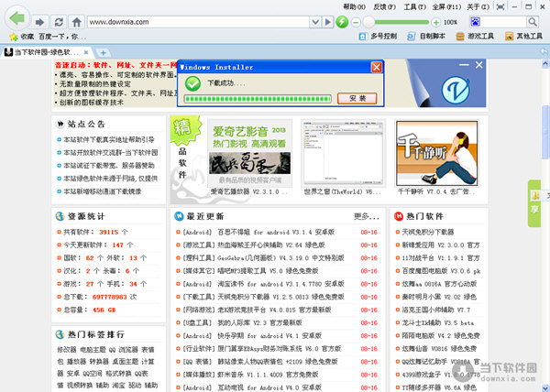Open 多号控制 in the bookmarks bar

[376, 36]
